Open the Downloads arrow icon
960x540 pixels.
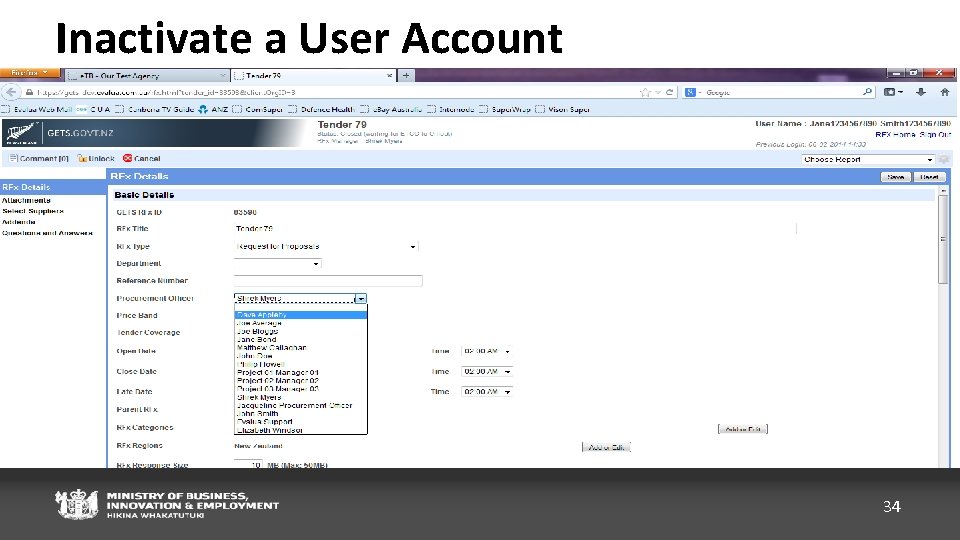tap(920, 92)
